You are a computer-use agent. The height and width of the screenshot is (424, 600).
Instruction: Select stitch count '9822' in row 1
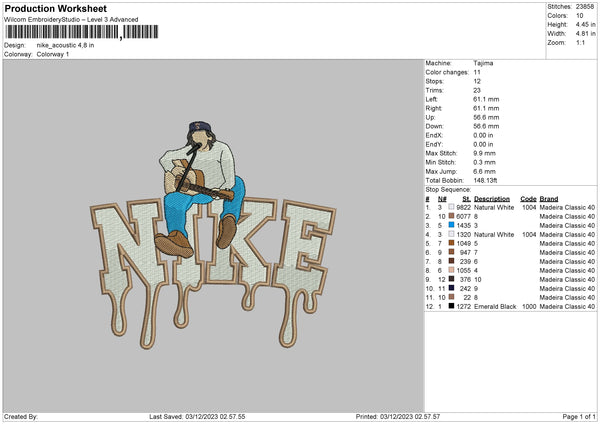point(463,207)
